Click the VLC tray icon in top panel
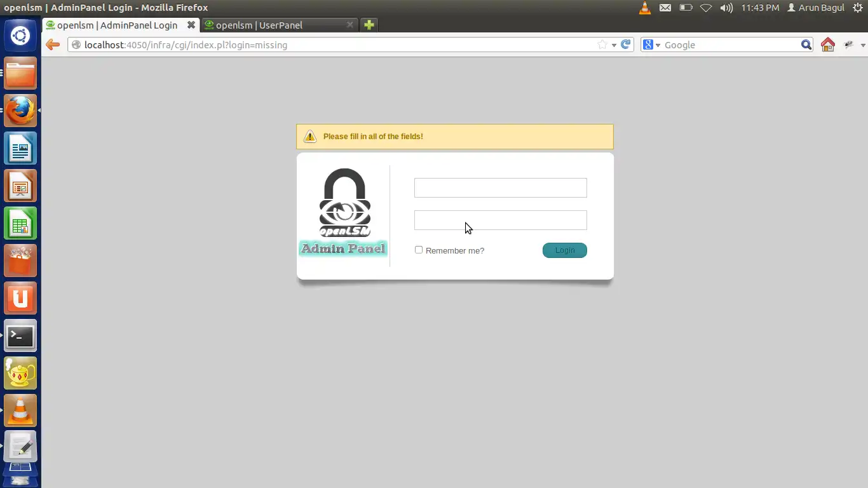This screenshot has height=488, width=868. pos(644,8)
